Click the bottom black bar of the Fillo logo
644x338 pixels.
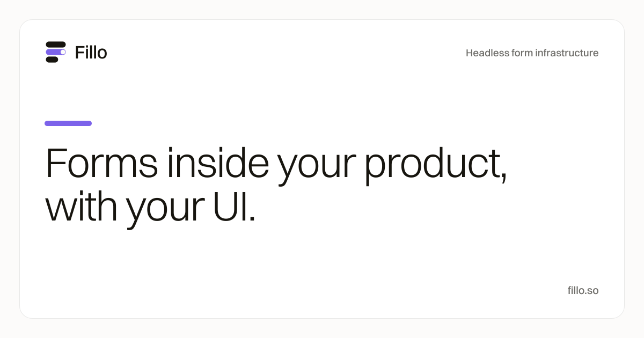point(52,60)
